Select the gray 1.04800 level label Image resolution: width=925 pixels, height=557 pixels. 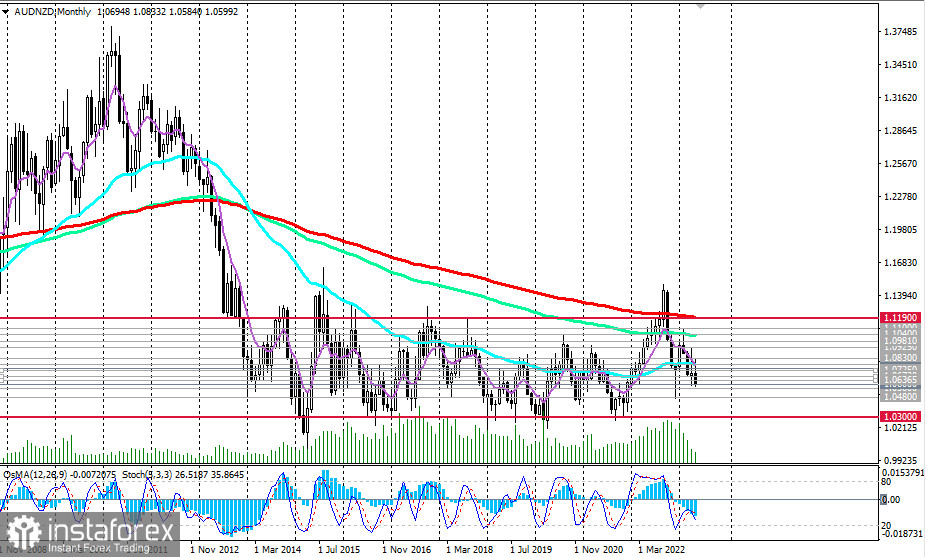click(898, 396)
